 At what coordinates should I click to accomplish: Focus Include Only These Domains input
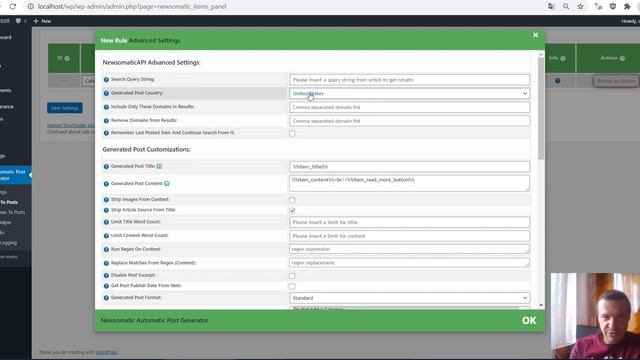coord(409,107)
